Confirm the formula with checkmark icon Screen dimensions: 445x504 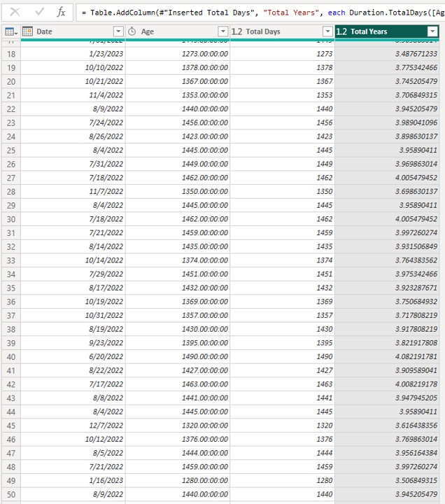point(39,12)
